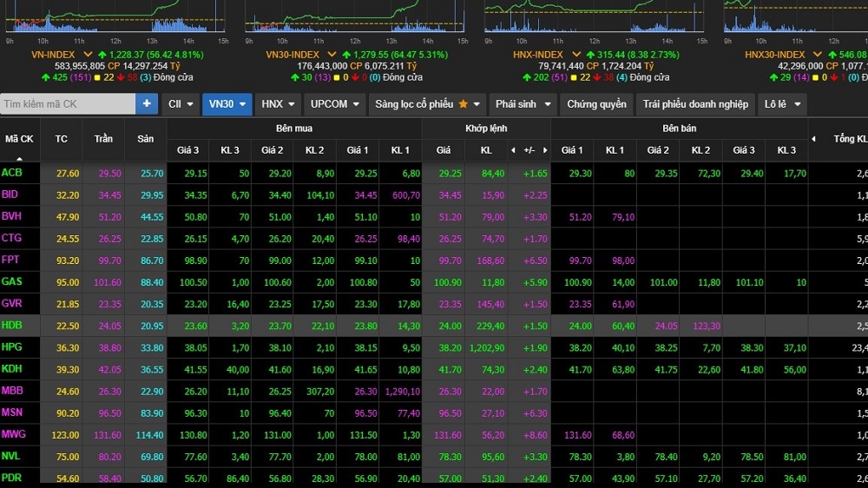Click the star icon in Sàng lọc cổ phiếu

pos(463,103)
